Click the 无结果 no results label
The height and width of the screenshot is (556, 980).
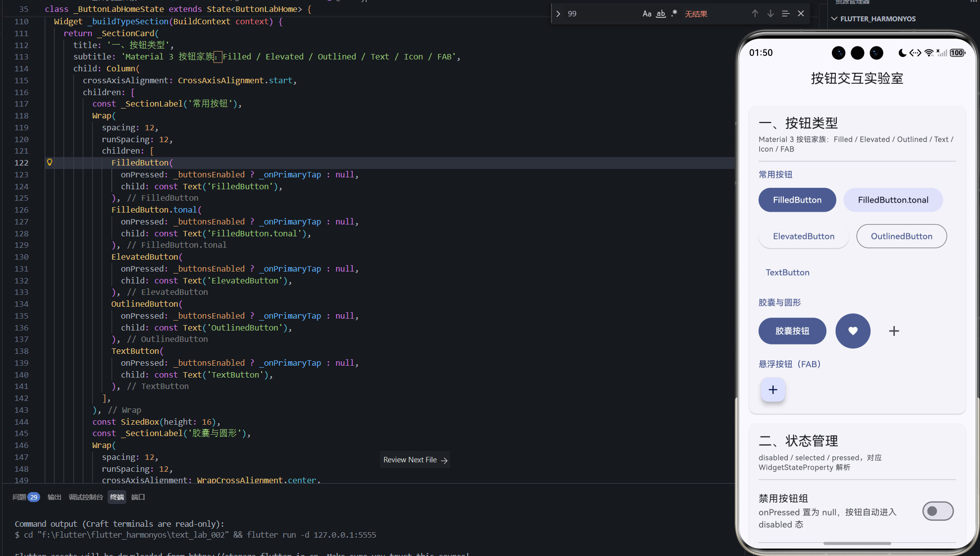click(x=696, y=14)
